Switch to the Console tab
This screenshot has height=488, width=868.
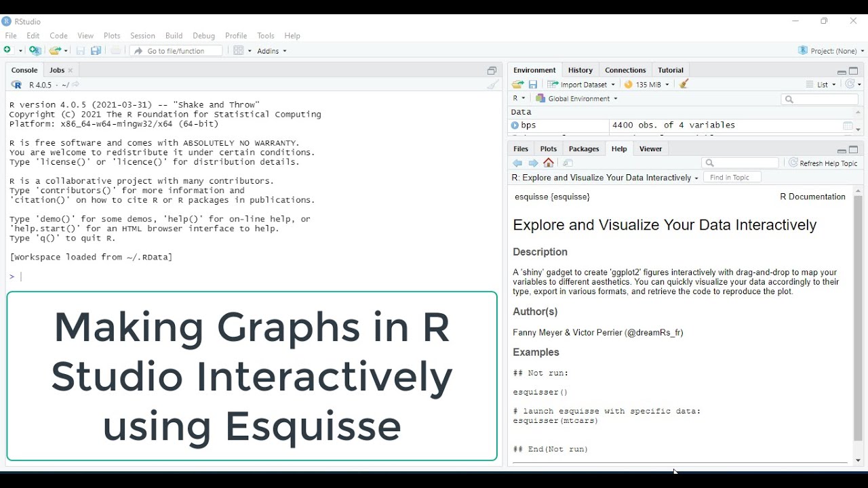point(24,70)
